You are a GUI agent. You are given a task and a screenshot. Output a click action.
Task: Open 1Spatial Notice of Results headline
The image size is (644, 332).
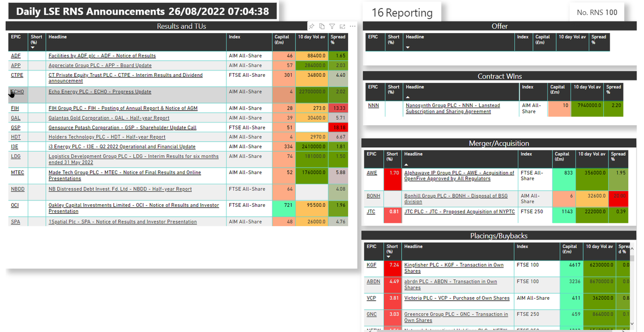pyautogui.click(x=122, y=221)
